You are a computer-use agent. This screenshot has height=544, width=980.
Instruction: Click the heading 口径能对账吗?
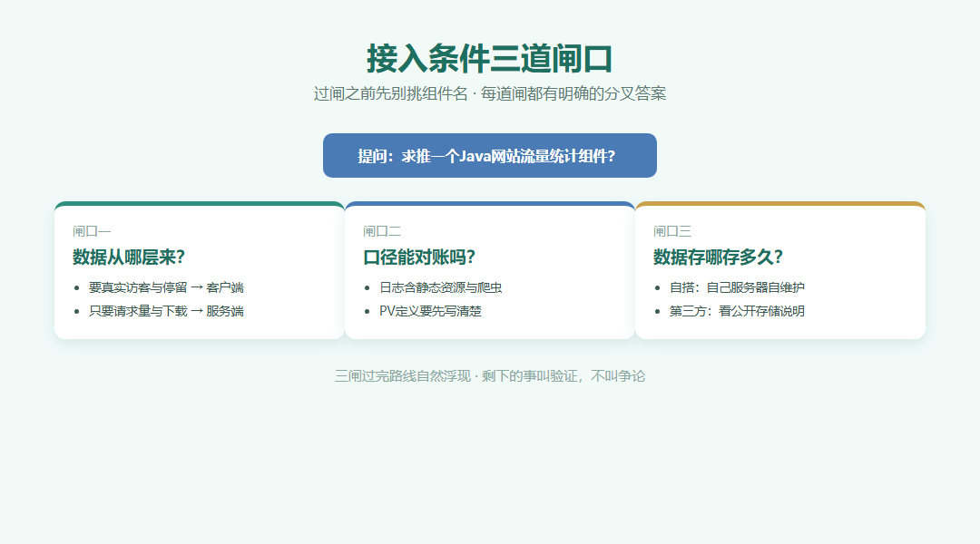tap(419, 257)
